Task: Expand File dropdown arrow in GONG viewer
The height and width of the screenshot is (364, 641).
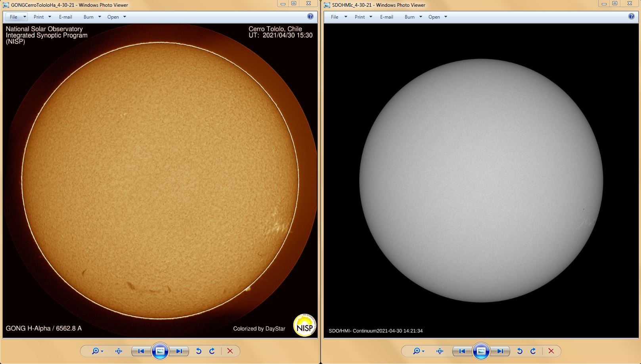Action: (x=25, y=17)
